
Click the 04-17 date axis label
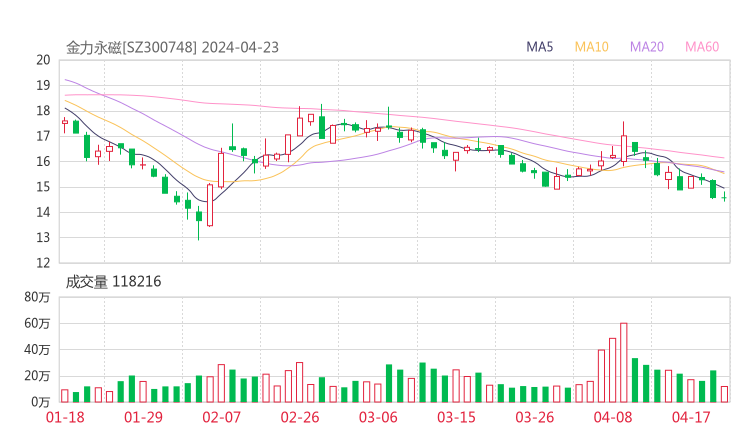tap(691, 417)
